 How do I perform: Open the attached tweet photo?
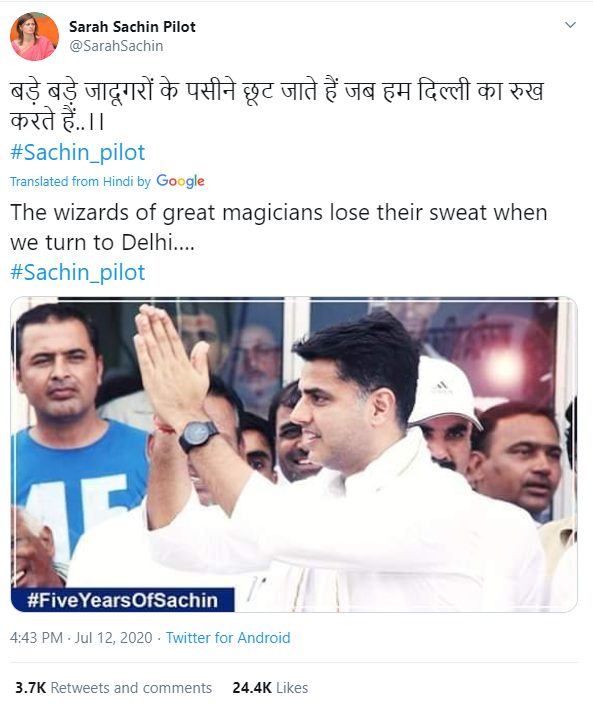pyautogui.click(x=294, y=454)
